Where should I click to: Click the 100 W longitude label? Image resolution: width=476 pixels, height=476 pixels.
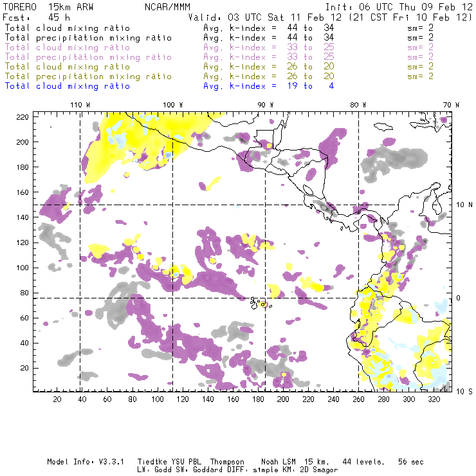click(x=172, y=104)
